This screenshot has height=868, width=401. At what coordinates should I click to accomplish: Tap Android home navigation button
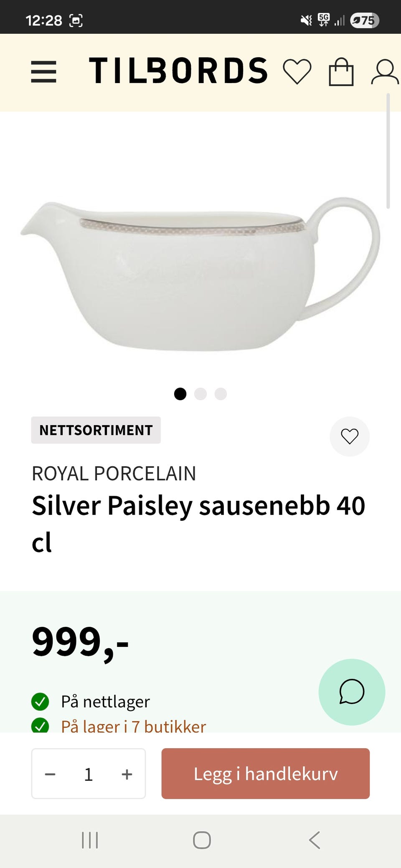(x=202, y=840)
